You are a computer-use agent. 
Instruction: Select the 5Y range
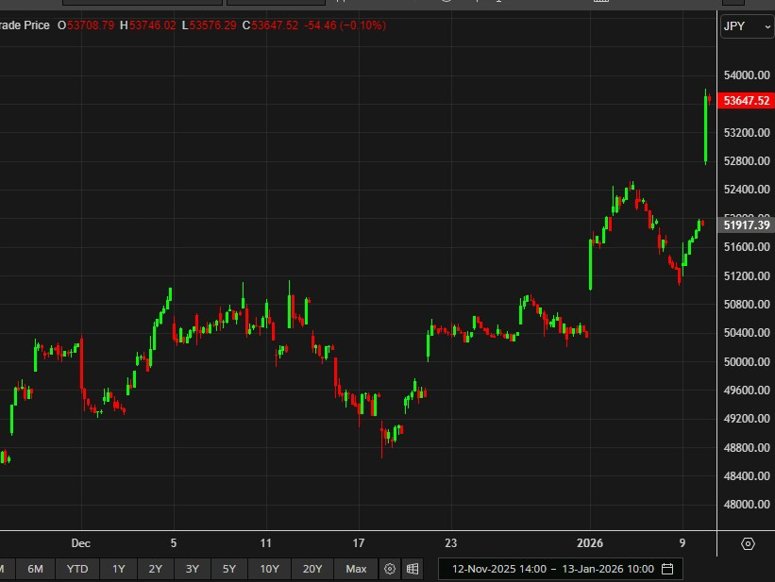229,569
